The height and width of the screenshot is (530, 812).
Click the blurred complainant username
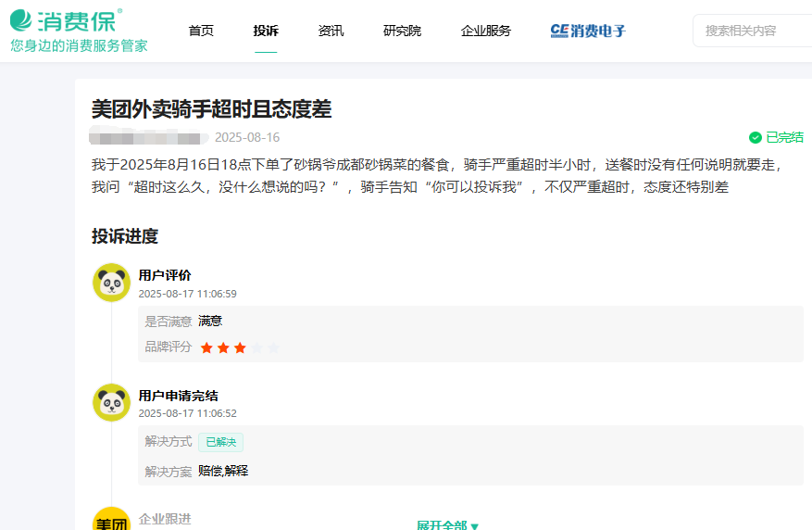[149, 138]
